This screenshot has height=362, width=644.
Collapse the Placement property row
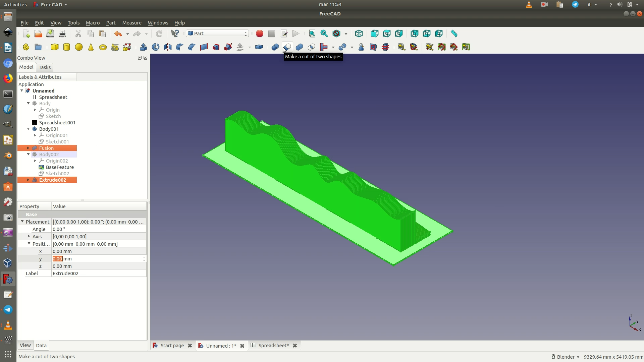pyautogui.click(x=22, y=222)
